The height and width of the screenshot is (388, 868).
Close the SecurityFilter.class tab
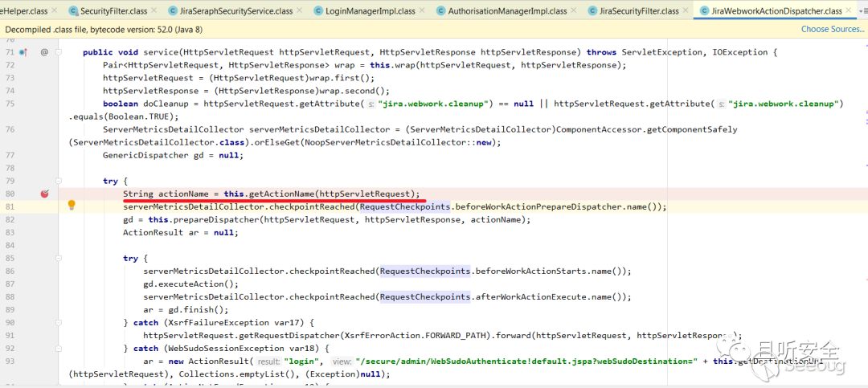(x=155, y=11)
